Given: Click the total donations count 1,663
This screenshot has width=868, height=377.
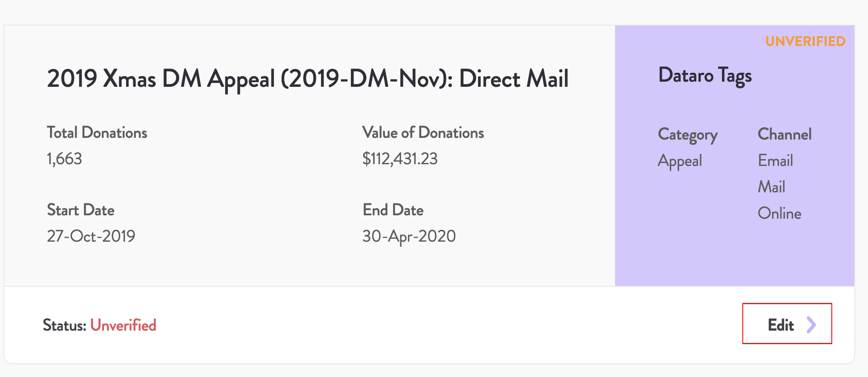Looking at the screenshot, I should point(64,159).
